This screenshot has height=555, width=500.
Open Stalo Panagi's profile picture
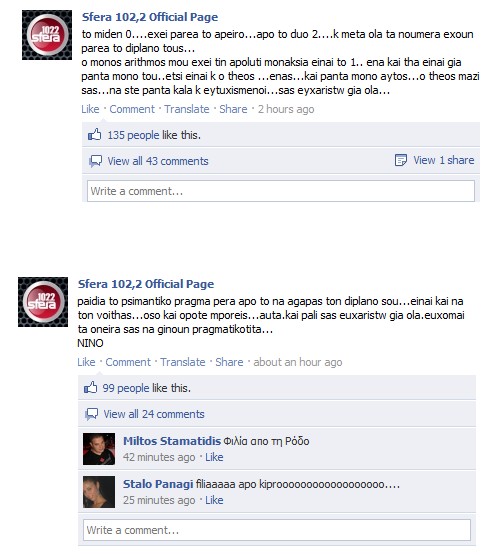coord(99,492)
